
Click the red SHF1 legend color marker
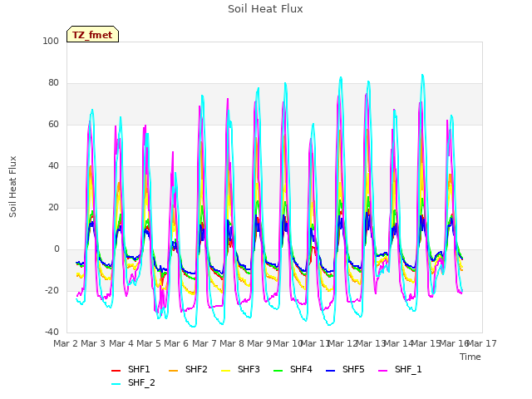pos(116,371)
